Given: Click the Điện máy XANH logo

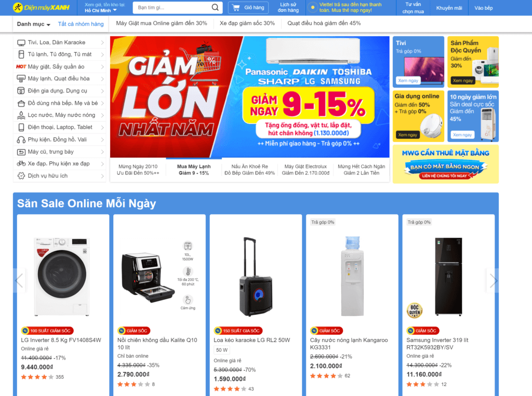Looking at the screenshot, I should (x=41, y=7).
